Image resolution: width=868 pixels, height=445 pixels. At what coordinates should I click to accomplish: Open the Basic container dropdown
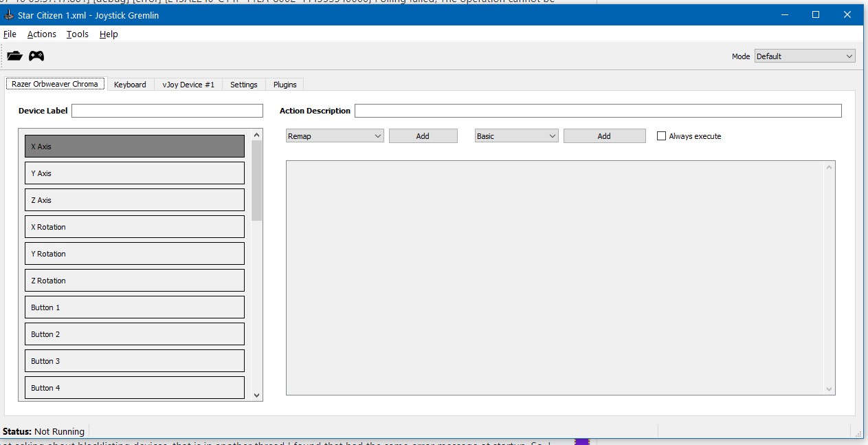click(x=516, y=136)
